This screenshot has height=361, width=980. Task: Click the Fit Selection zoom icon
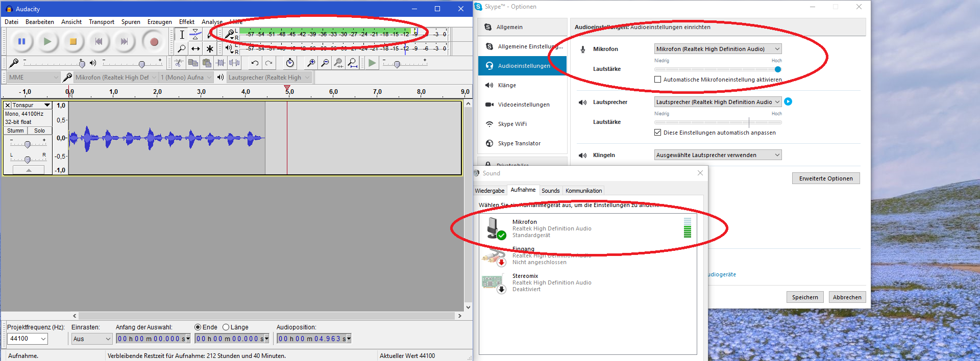click(338, 63)
